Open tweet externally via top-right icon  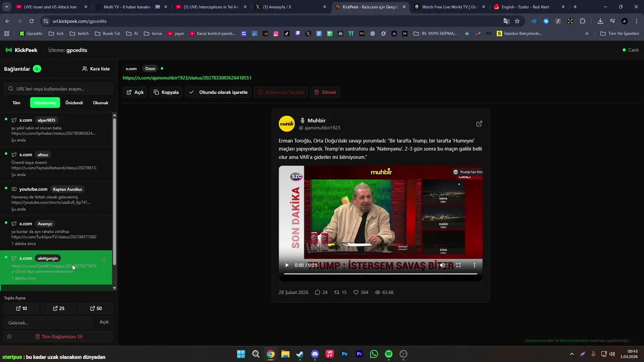(479, 124)
